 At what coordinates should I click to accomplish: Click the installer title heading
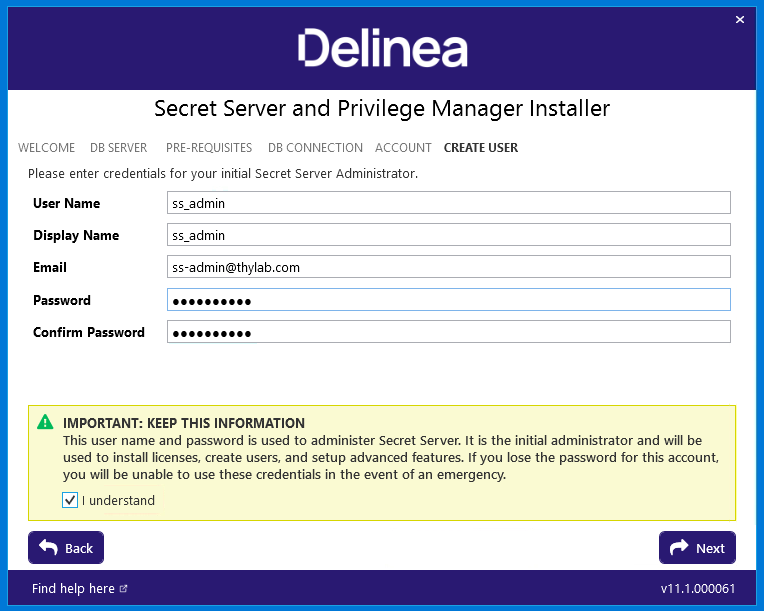[x=382, y=108]
